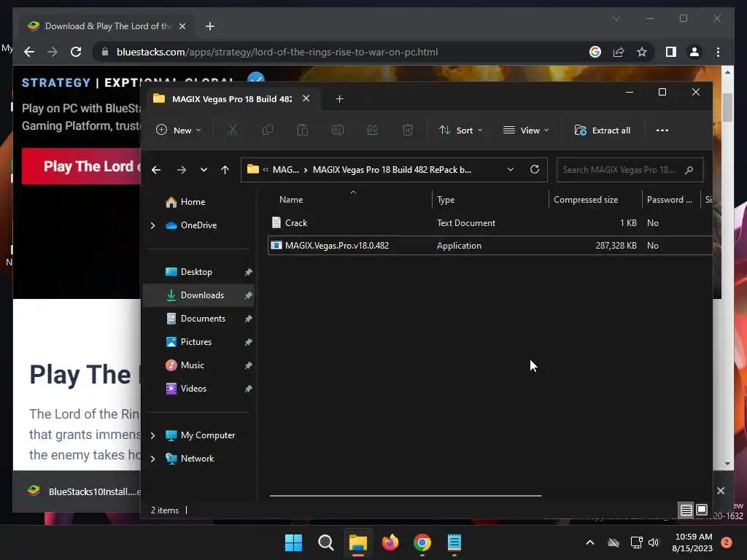The height and width of the screenshot is (560, 747).
Task: Select MAGIX.Vegas.Pro.v18.0.482 application file
Action: 489,246
